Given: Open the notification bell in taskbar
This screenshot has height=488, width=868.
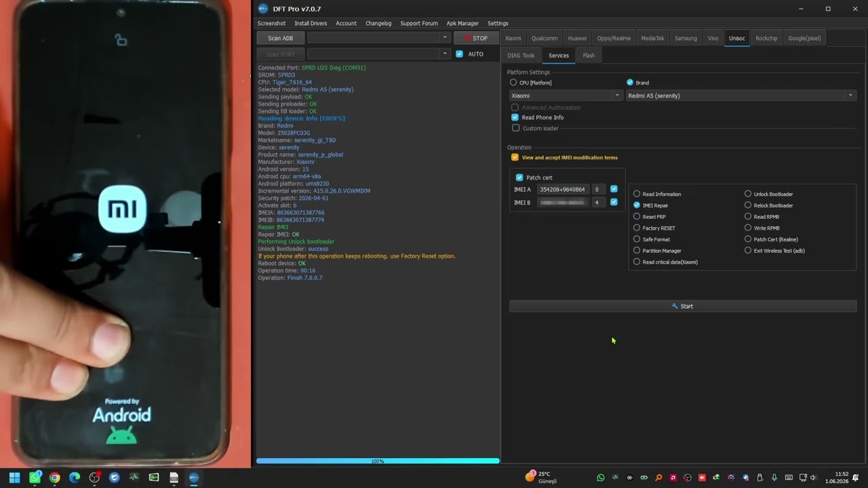Looking at the screenshot, I should pyautogui.click(x=856, y=478).
